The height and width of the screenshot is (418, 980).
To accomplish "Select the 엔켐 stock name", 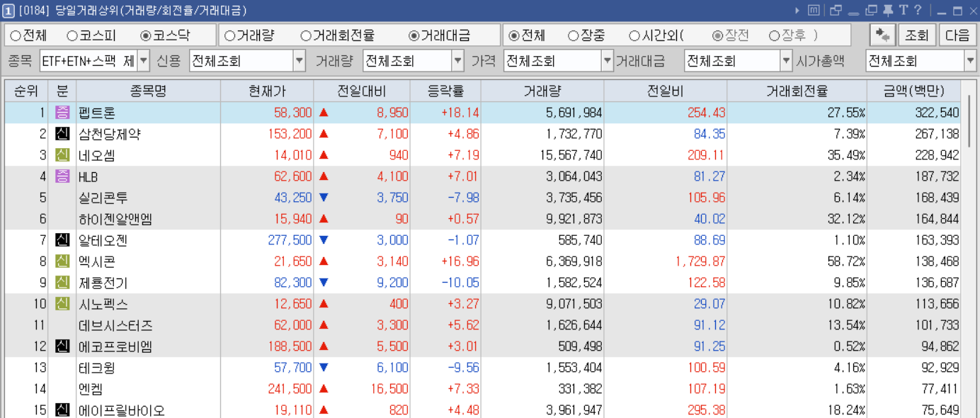I will [91, 389].
